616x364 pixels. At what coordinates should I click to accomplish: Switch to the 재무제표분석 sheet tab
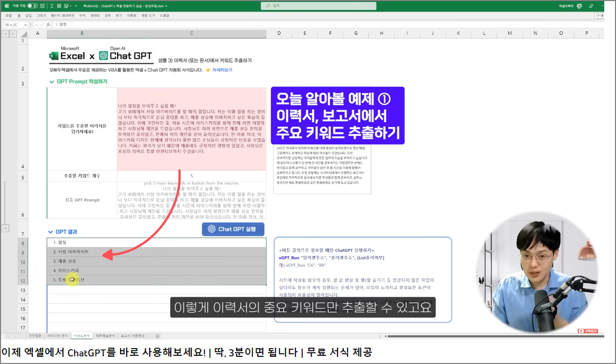[106, 336]
